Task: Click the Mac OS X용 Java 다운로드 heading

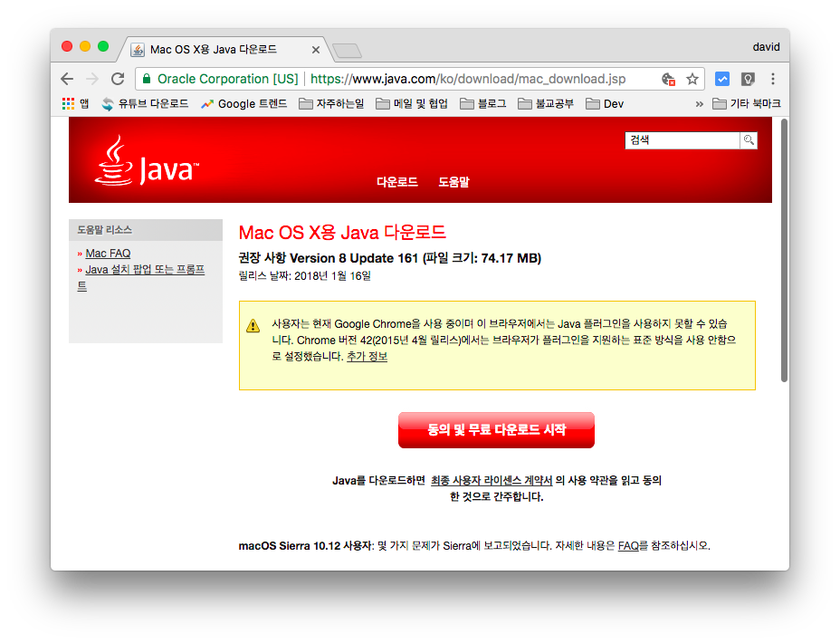Action: click(342, 233)
